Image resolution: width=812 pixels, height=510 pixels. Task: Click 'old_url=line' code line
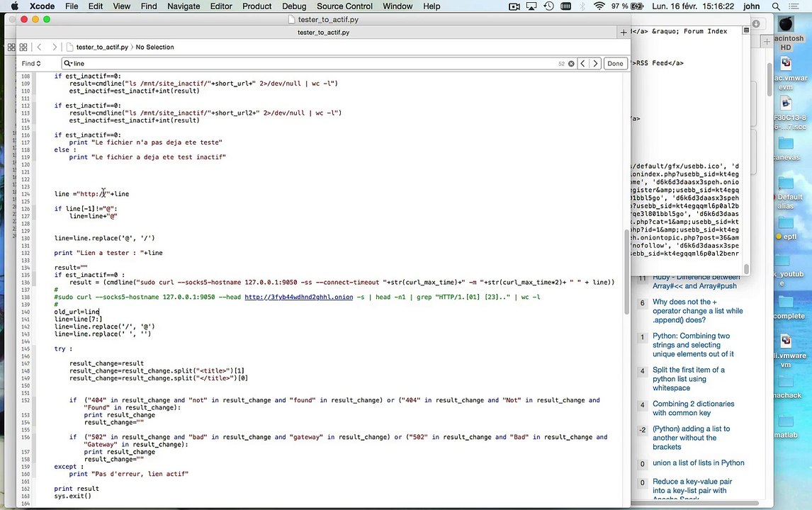[77, 312]
